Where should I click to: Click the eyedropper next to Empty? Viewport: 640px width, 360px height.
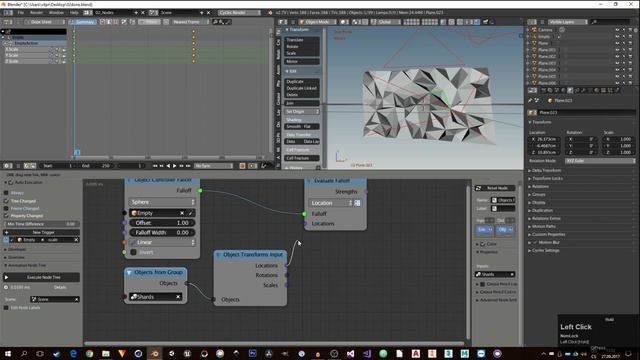click(191, 213)
